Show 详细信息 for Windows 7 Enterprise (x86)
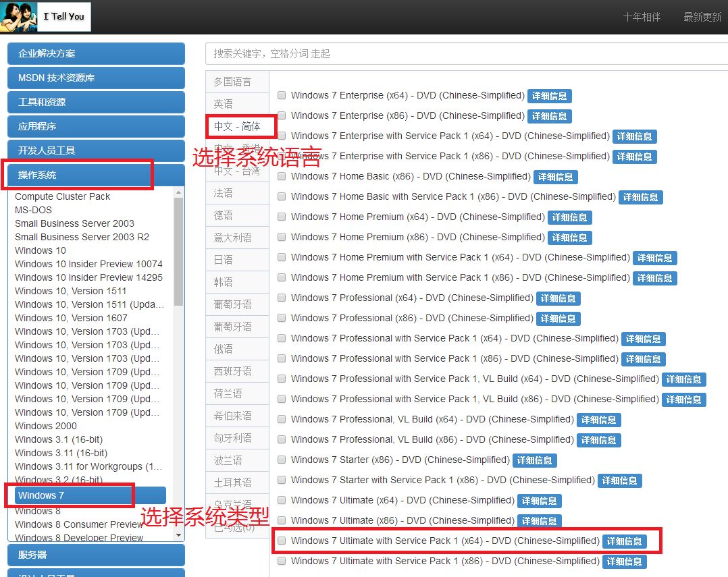 (x=549, y=116)
